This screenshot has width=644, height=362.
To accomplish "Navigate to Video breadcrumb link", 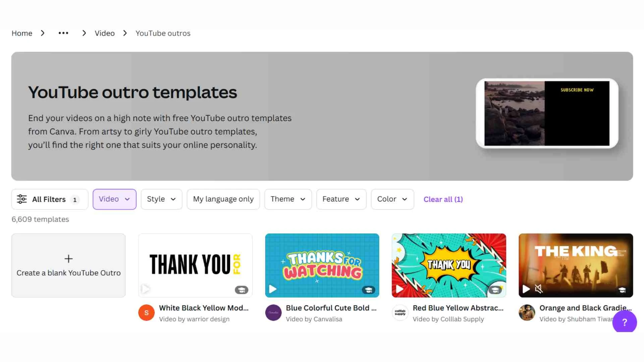I will (105, 33).
